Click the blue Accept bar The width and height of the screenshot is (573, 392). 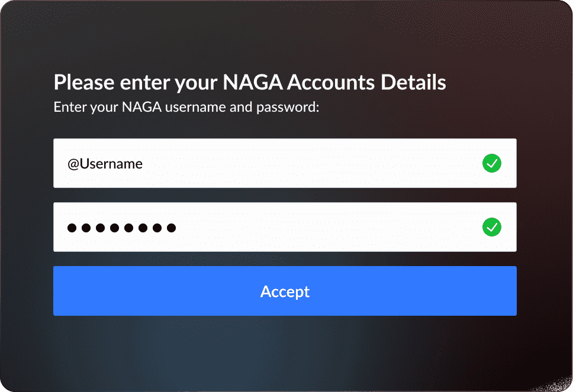coord(285,291)
